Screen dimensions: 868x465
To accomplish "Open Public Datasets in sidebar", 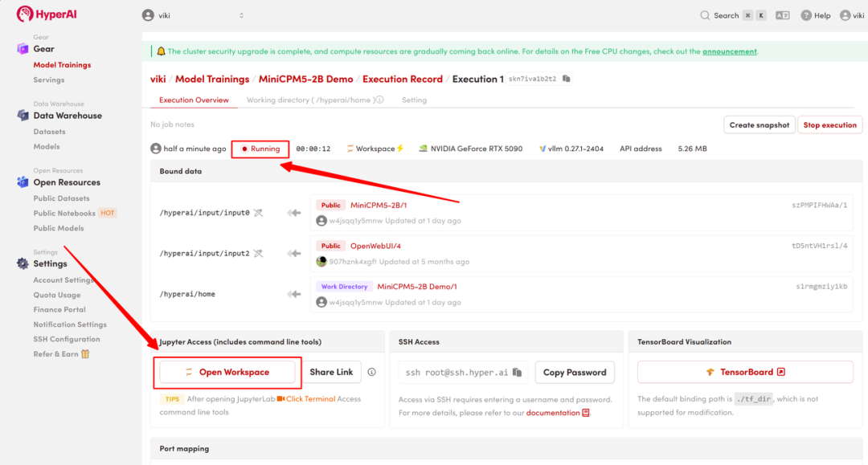I will pyautogui.click(x=61, y=198).
